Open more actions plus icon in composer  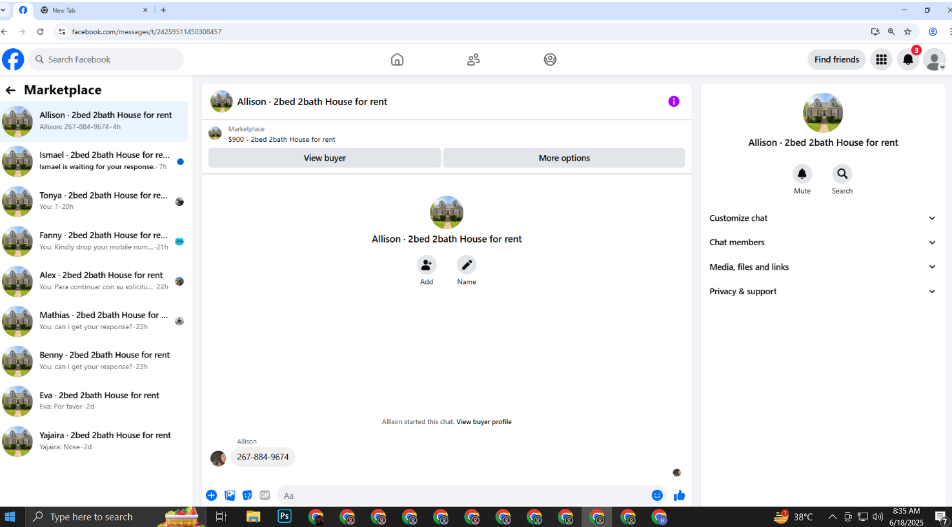click(211, 495)
